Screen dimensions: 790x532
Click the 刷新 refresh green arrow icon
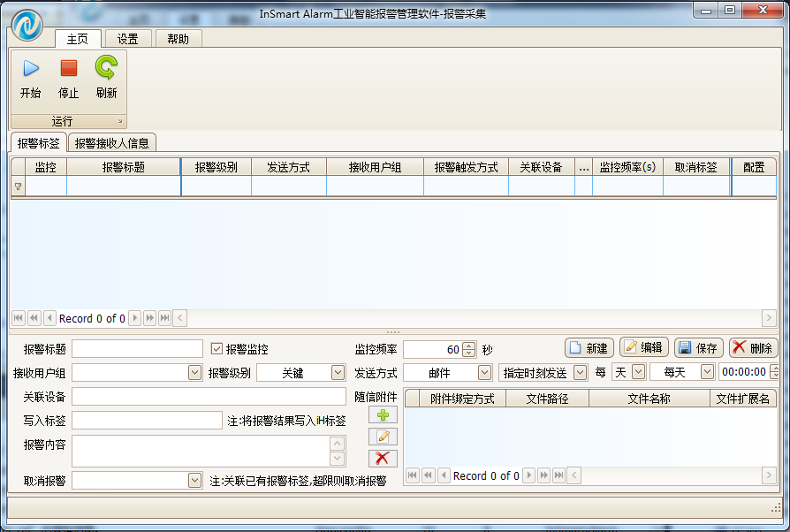[106, 67]
